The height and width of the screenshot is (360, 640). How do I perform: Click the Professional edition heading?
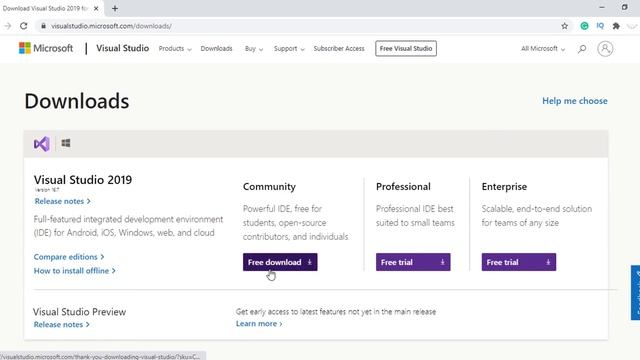click(x=403, y=187)
